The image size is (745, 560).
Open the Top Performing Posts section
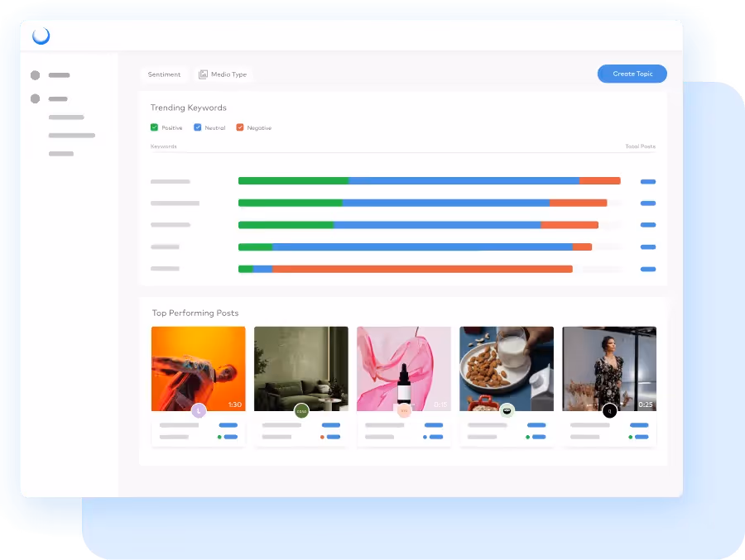[x=197, y=313]
